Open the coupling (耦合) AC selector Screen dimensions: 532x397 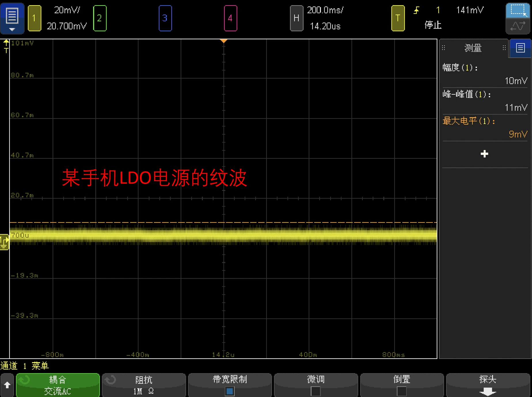click(x=58, y=385)
